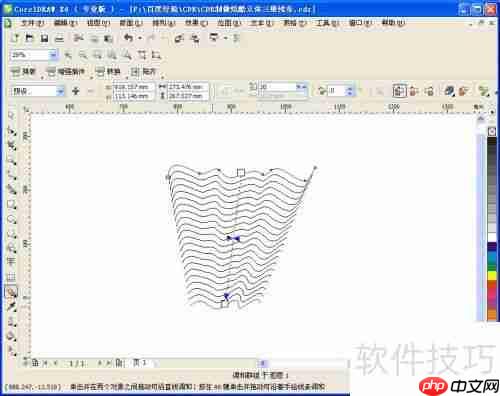Select the Pick tool in toolbox

pyautogui.click(x=12, y=116)
